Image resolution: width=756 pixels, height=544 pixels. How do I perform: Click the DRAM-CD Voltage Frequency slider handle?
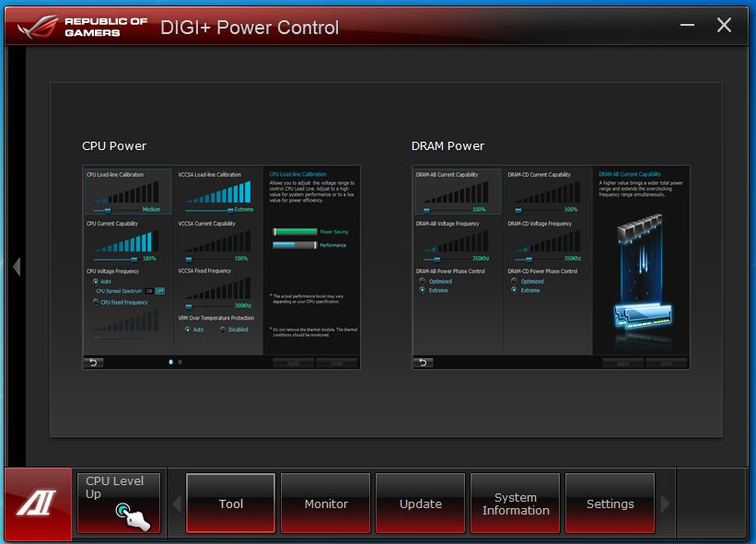point(529,260)
